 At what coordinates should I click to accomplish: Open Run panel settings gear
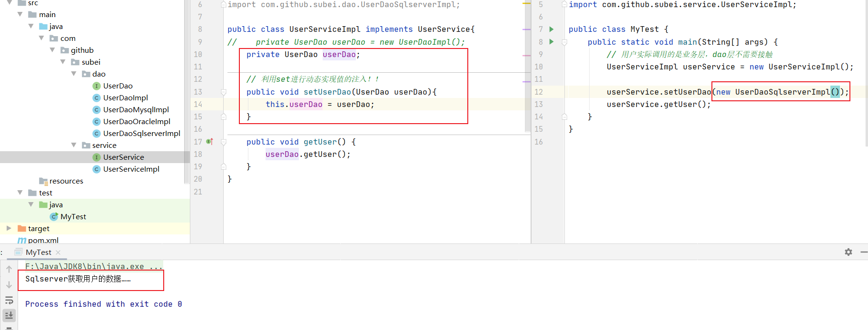coord(848,252)
